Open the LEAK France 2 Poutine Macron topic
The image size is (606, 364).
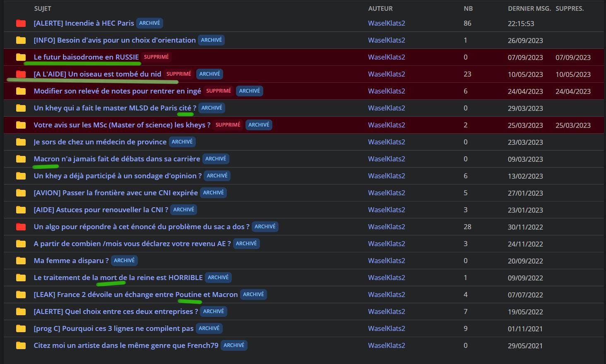coord(135,295)
